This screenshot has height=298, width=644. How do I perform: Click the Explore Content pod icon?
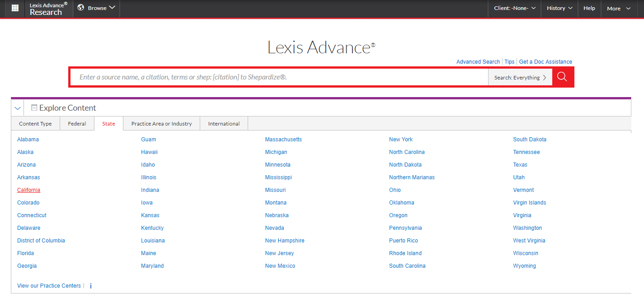point(34,108)
